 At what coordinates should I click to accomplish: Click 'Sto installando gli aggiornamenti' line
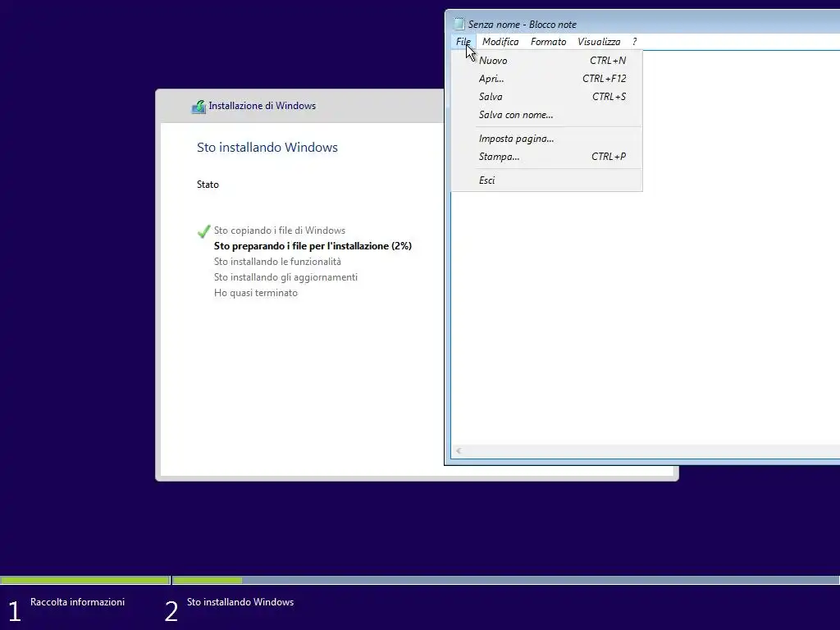point(285,277)
